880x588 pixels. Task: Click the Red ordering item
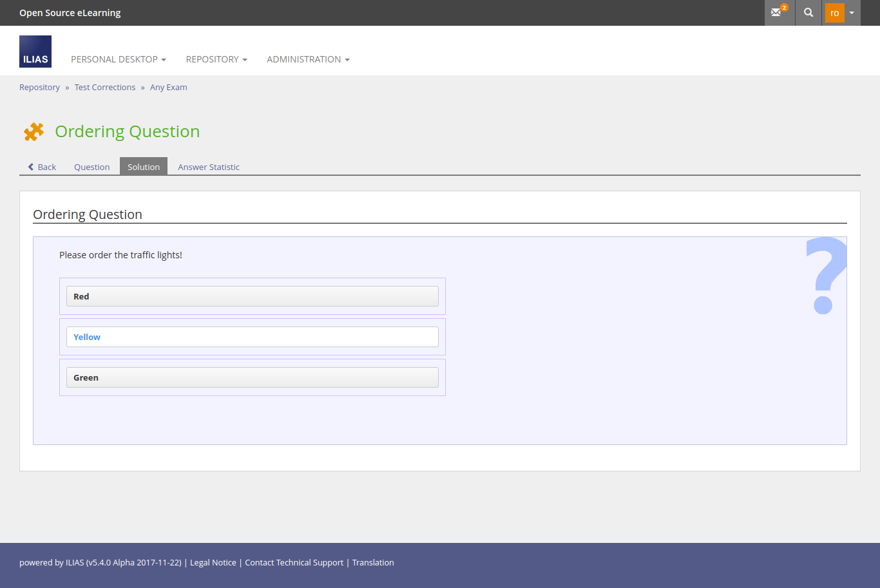(252, 296)
